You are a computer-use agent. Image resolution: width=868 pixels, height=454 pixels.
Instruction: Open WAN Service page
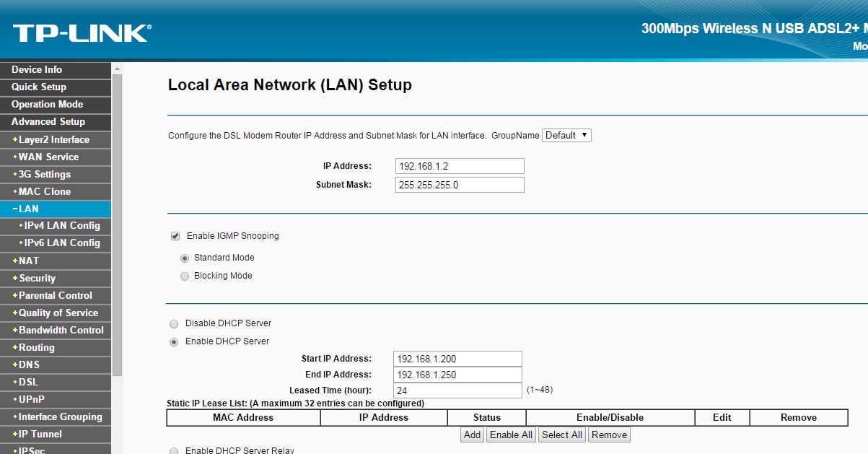(56, 157)
